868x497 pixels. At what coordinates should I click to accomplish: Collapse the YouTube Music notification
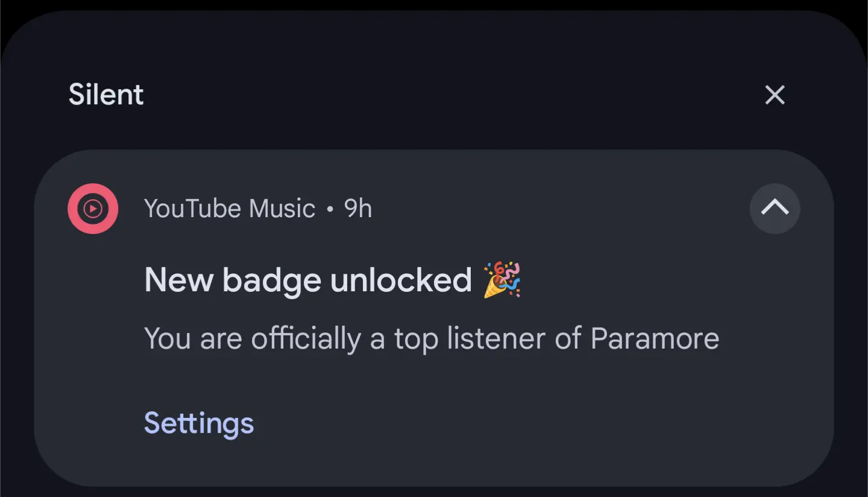tap(775, 209)
